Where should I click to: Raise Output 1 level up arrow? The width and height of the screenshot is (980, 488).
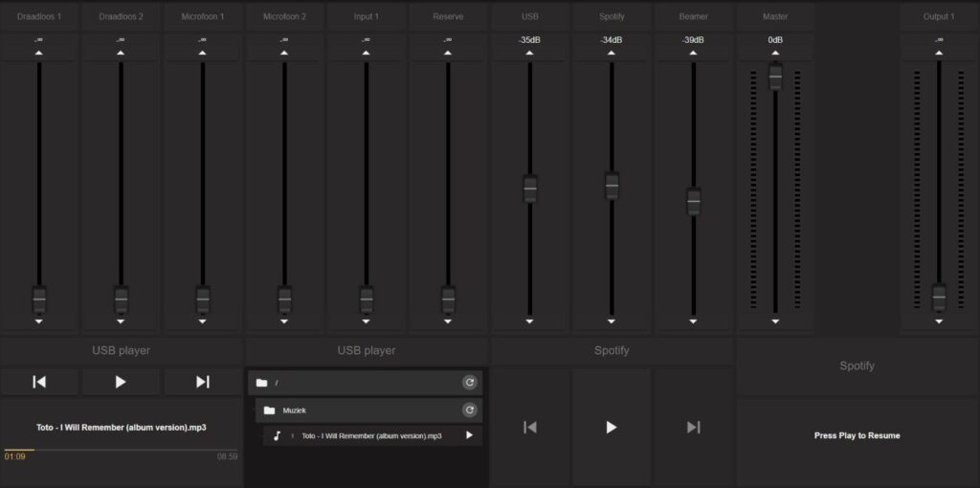(x=939, y=54)
